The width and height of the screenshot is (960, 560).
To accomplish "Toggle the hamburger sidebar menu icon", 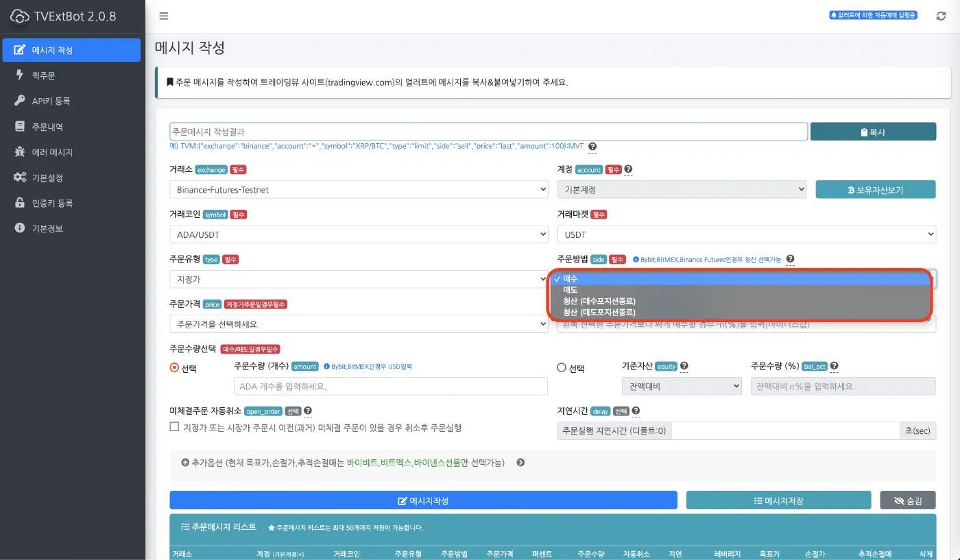I will [163, 16].
